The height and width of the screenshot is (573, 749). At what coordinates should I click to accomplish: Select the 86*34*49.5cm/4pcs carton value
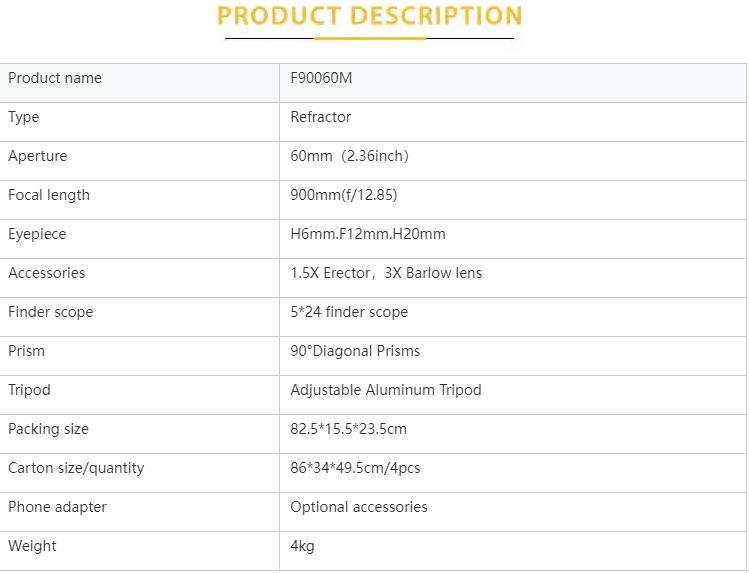[355, 468]
